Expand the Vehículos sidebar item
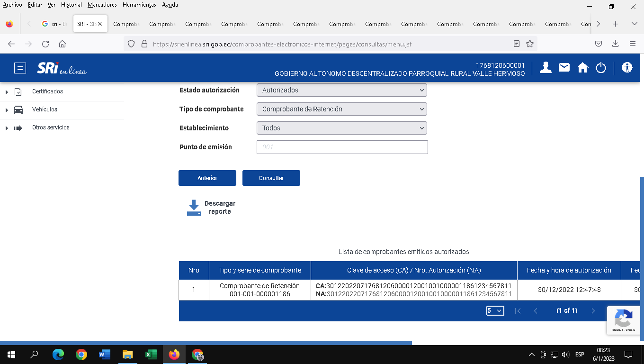This screenshot has height=364, width=644. click(45, 109)
